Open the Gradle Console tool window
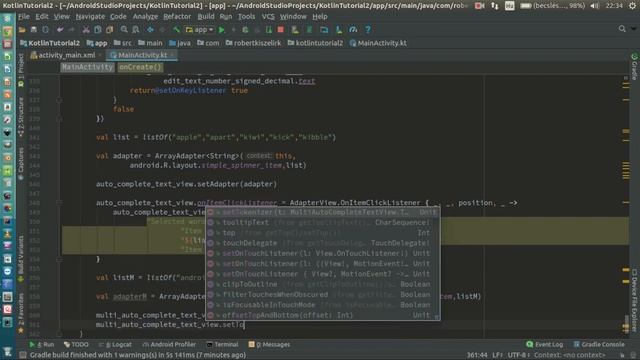640x360 pixels. [599, 344]
